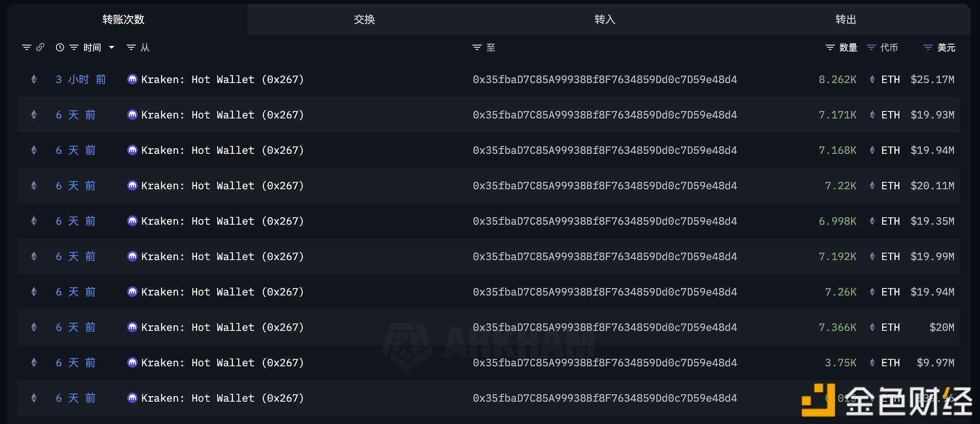Open the 转入 tab

(604, 19)
